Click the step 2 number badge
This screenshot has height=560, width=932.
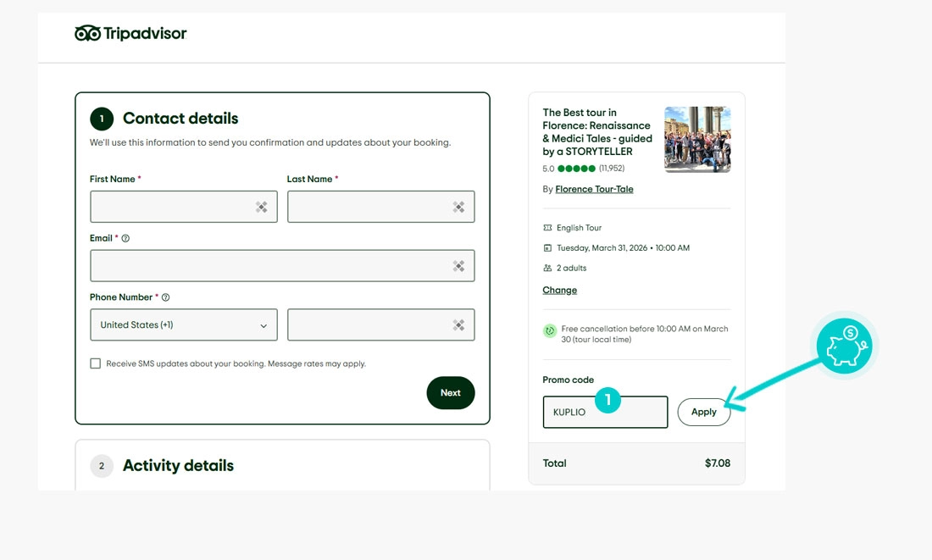(102, 466)
